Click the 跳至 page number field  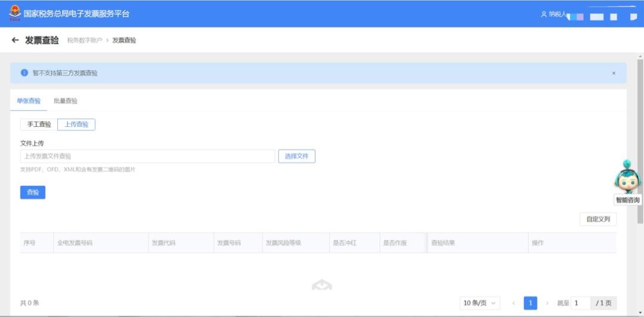click(x=581, y=303)
